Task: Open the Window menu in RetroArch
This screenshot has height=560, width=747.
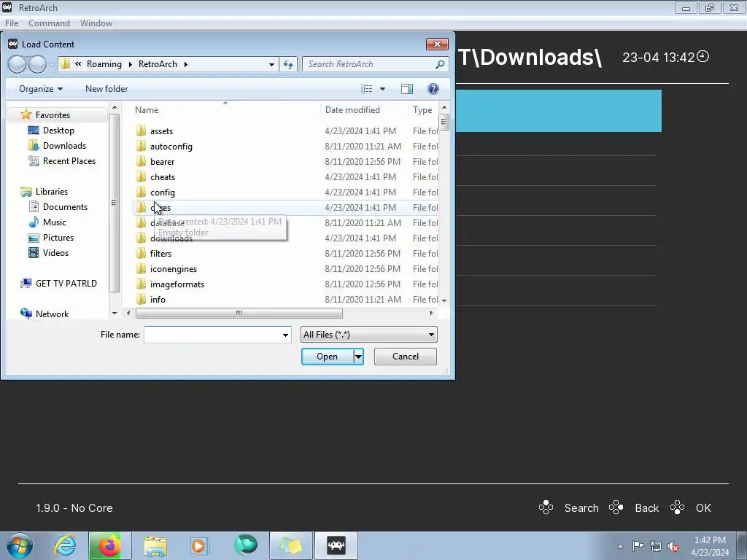Action: click(x=96, y=23)
